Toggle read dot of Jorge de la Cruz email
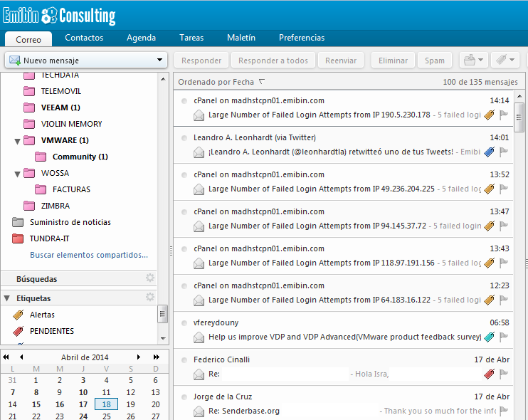 point(184,397)
